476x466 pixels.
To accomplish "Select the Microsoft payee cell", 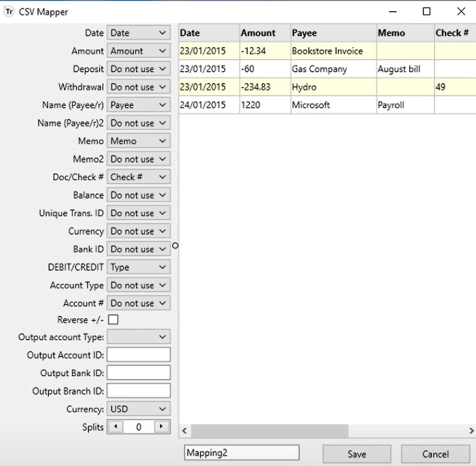I will coord(334,105).
